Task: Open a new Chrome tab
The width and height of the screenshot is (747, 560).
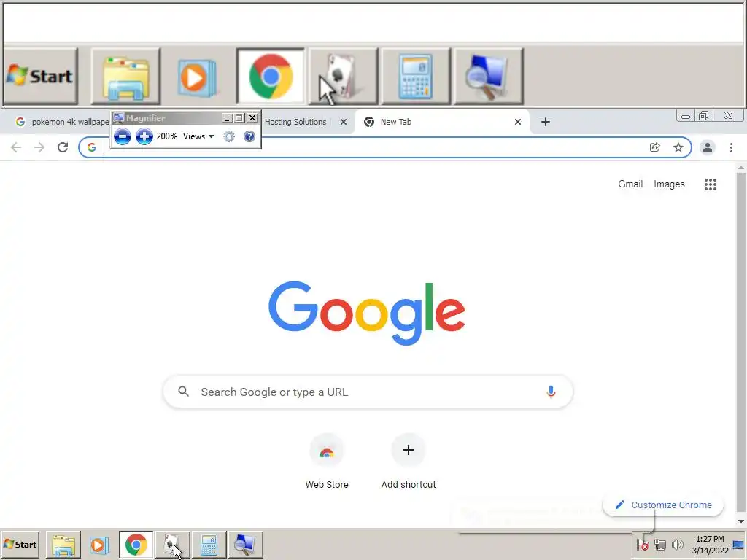Action: (546, 122)
